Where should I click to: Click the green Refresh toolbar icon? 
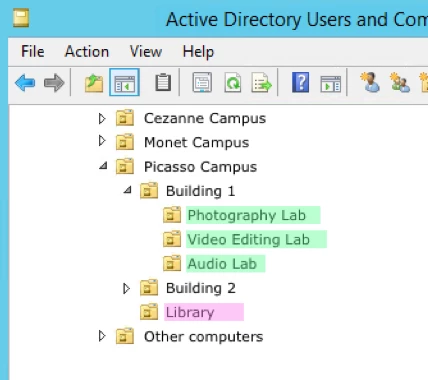pyautogui.click(x=232, y=82)
